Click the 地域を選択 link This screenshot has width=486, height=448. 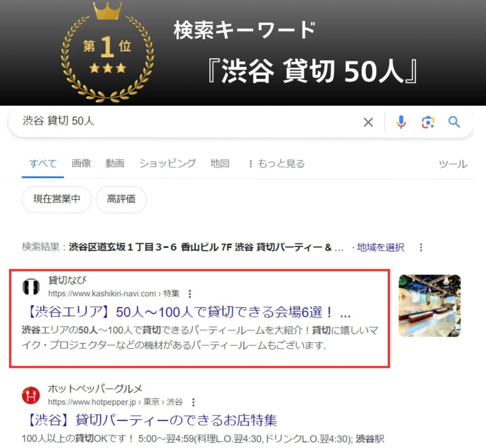tap(380, 247)
